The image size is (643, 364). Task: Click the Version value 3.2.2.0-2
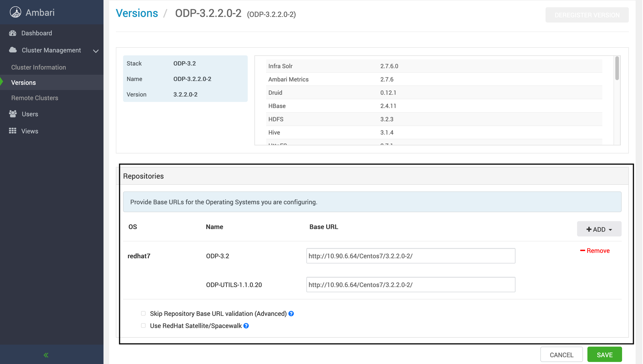tap(185, 94)
